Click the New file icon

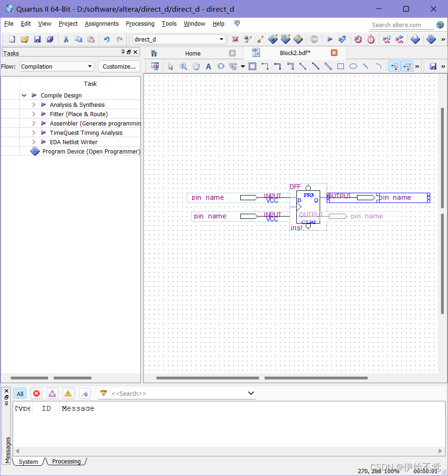pyautogui.click(x=12, y=39)
